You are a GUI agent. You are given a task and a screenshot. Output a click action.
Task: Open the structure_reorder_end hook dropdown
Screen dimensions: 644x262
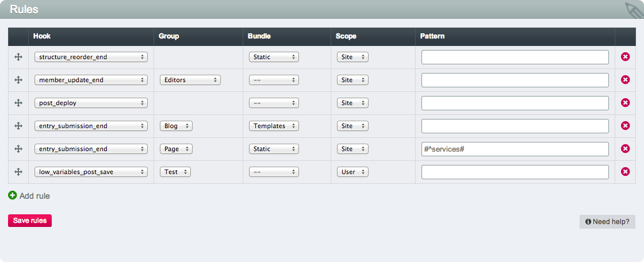click(91, 57)
